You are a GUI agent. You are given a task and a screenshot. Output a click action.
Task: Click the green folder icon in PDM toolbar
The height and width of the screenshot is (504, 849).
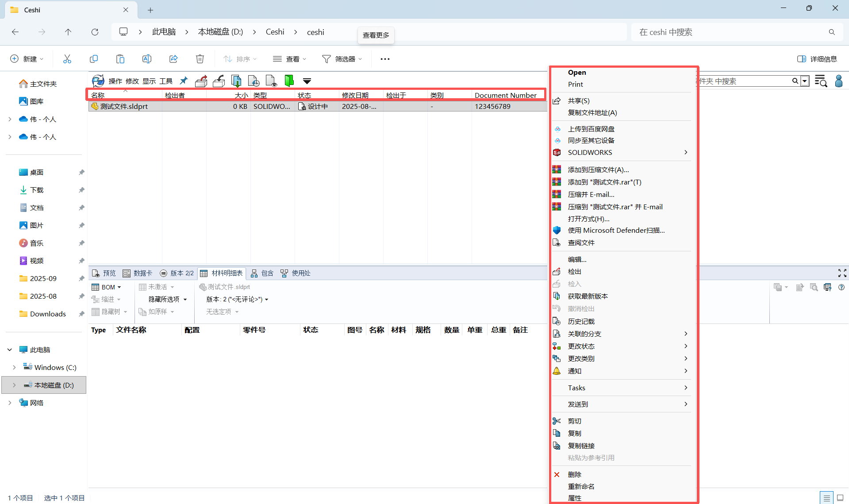click(x=289, y=81)
